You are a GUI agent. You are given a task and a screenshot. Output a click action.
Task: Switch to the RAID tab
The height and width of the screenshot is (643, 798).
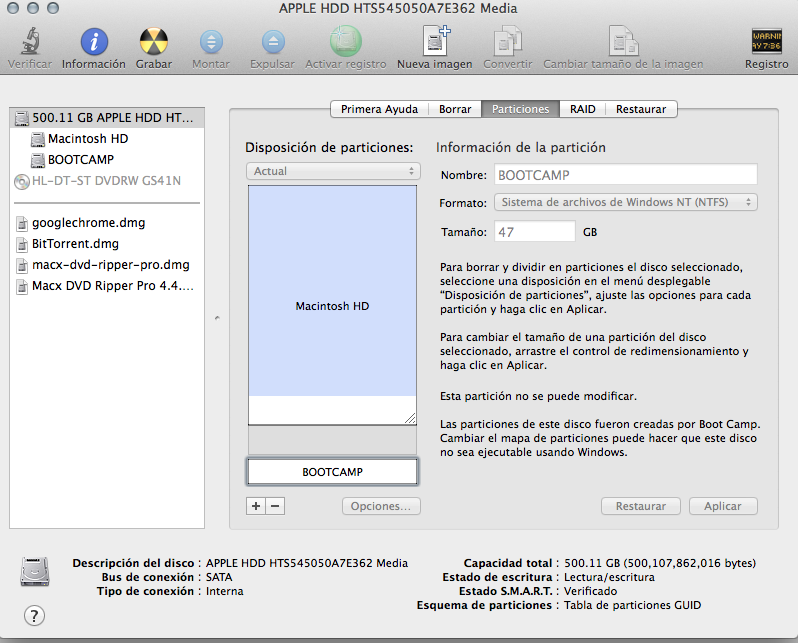click(582, 109)
